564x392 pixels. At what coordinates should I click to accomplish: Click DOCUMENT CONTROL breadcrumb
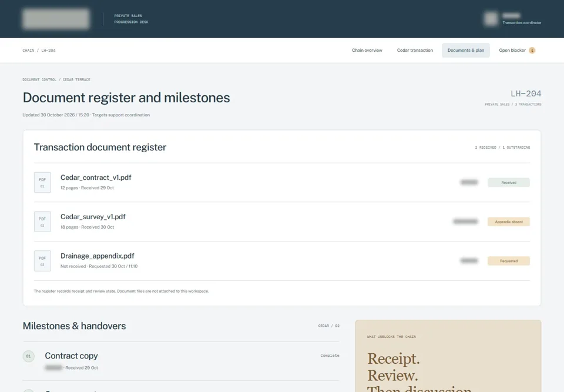[x=39, y=79]
